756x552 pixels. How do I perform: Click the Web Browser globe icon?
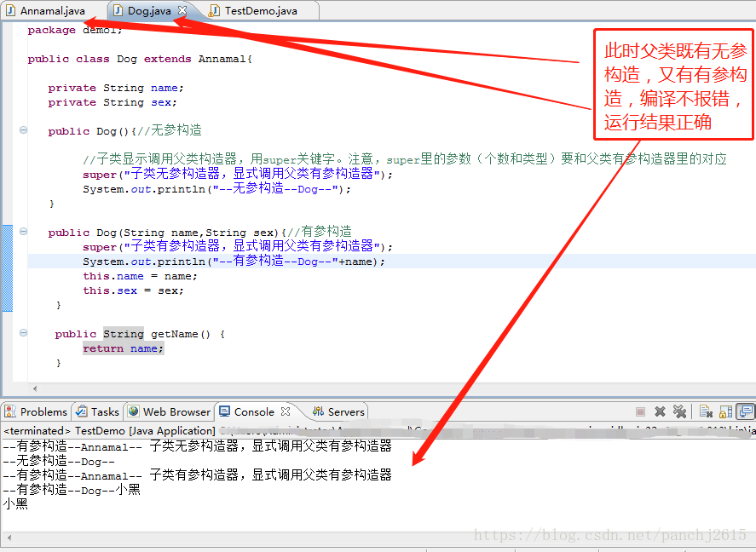click(134, 411)
